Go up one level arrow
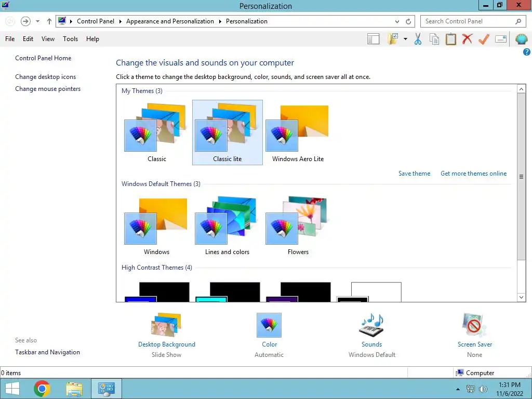 49,21
